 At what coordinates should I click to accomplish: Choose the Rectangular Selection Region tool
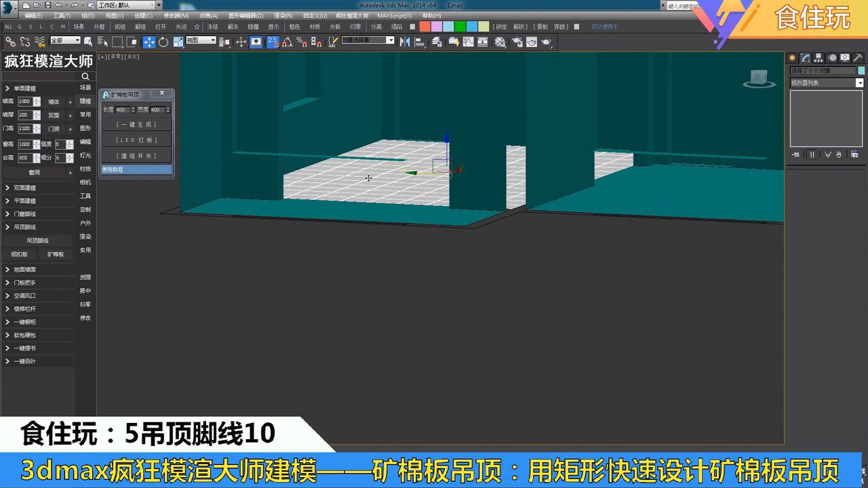tap(117, 41)
